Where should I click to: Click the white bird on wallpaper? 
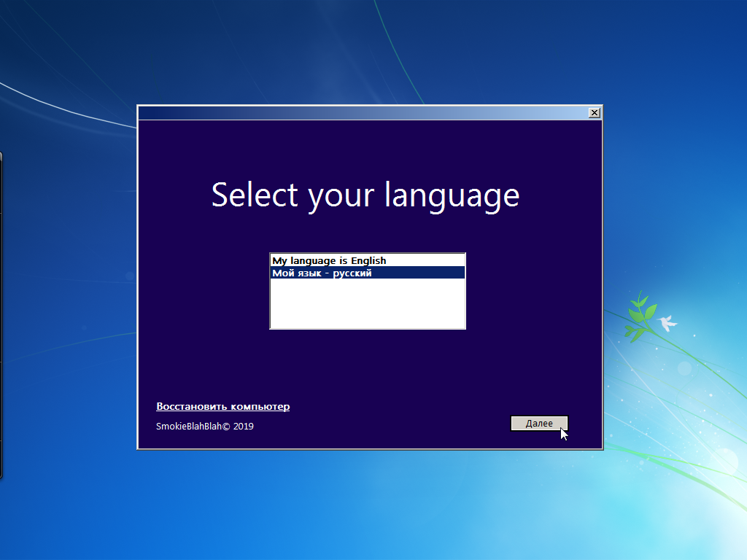[667, 322]
